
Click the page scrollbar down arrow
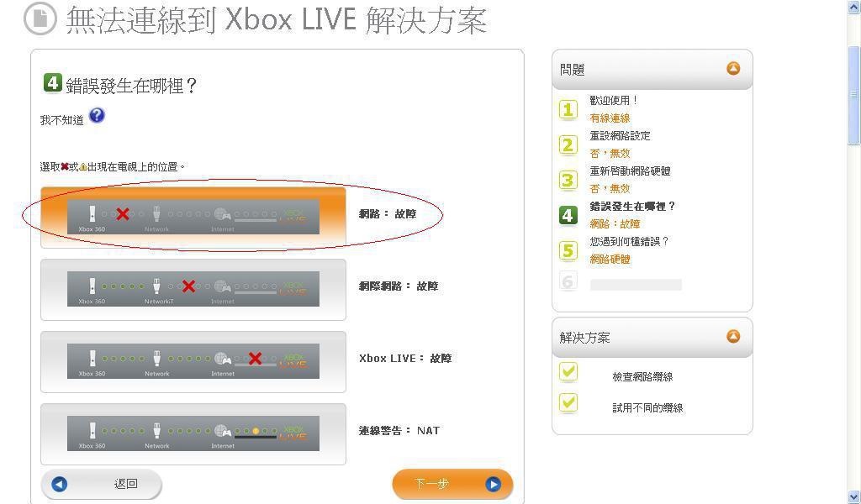(854, 497)
